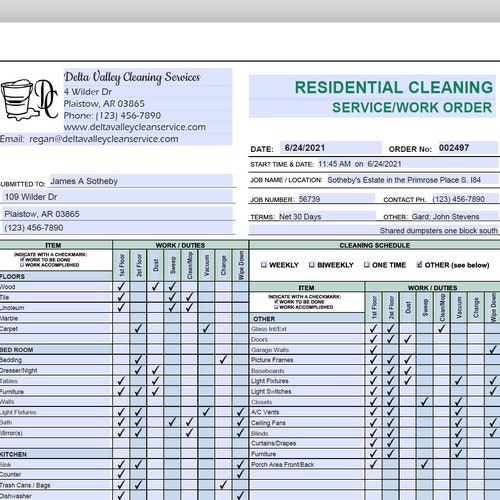Click the KITCHEN category heading
This screenshot has height=500, width=500.
click(13, 454)
